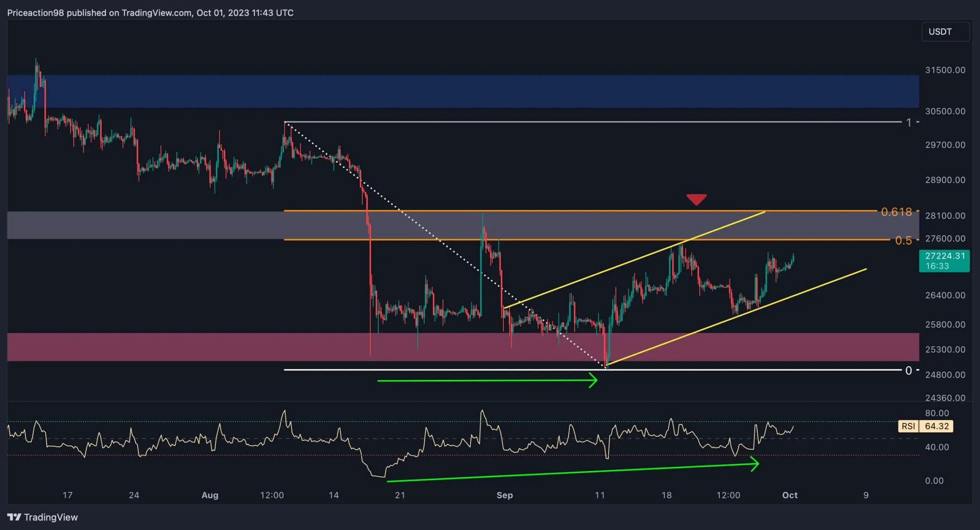The height and width of the screenshot is (530, 980).
Task: Click the green horizontal arrow below the price action
Action: pos(486,380)
